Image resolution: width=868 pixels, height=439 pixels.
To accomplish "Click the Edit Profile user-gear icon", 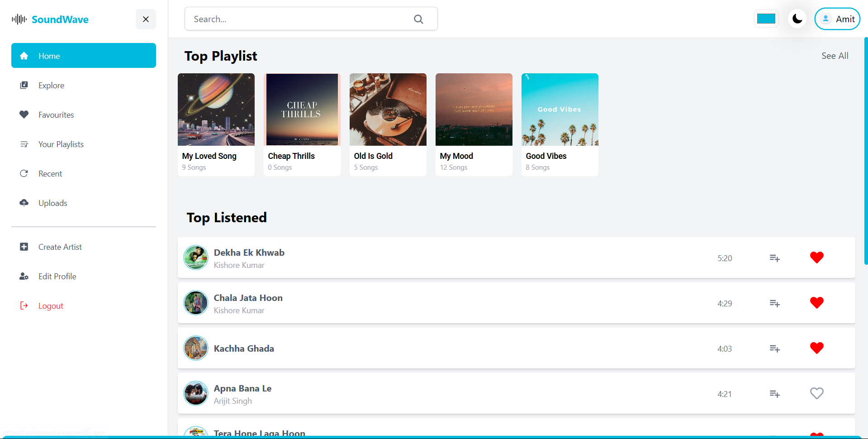I will click(x=24, y=276).
